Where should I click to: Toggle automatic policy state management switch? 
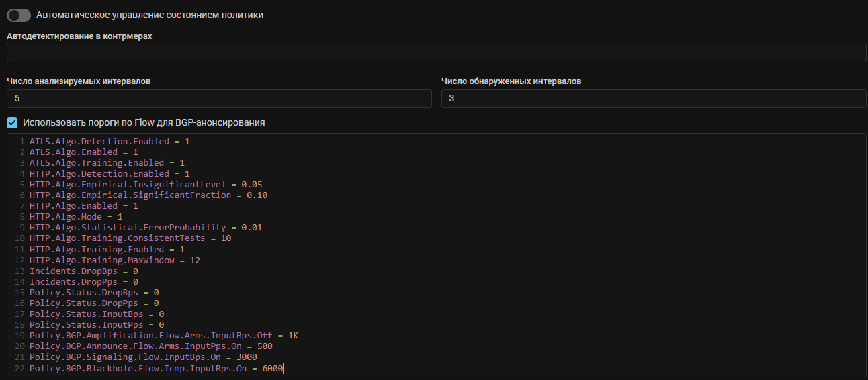[x=19, y=15]
